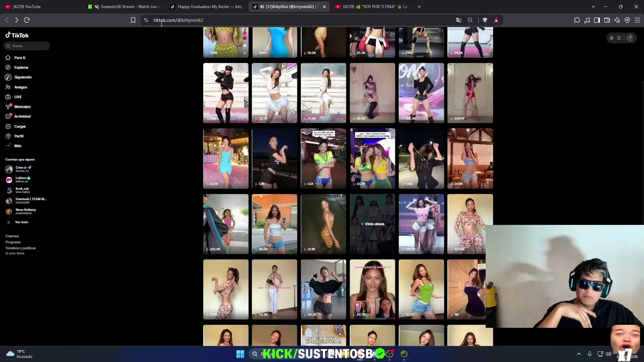Expand Ver todo followed accounts
644x362 pixels.
(21, 222)
